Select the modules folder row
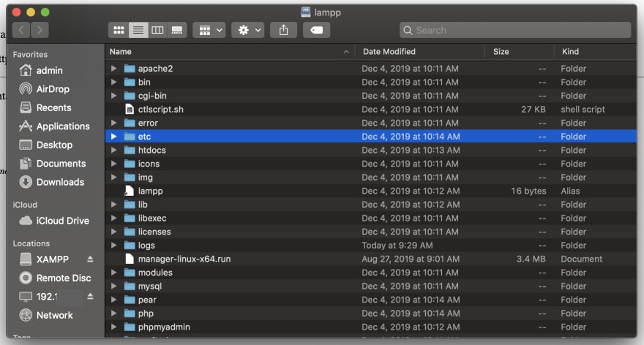The width and height of the screenshot is (644, 345). click(371, 273)
